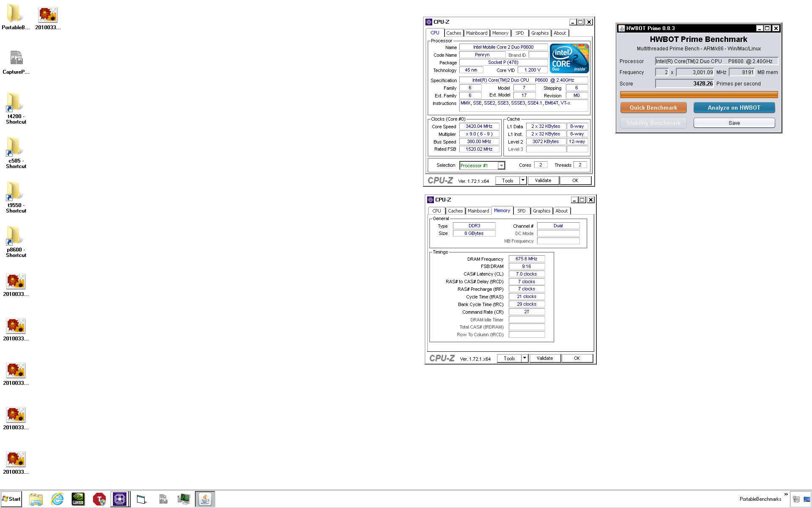
Task: Click the Core Speed 3420.04 MHz value
Action: (479, 126)
